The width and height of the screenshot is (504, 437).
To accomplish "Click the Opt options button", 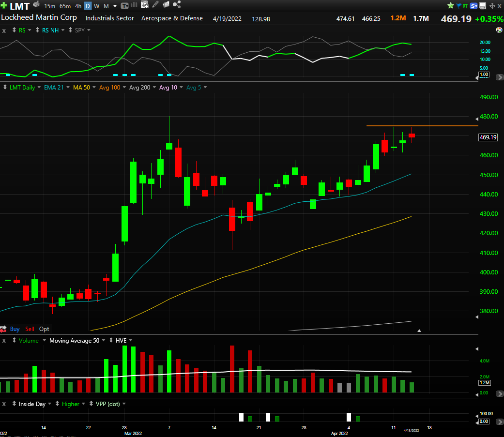I will (44, 329).
